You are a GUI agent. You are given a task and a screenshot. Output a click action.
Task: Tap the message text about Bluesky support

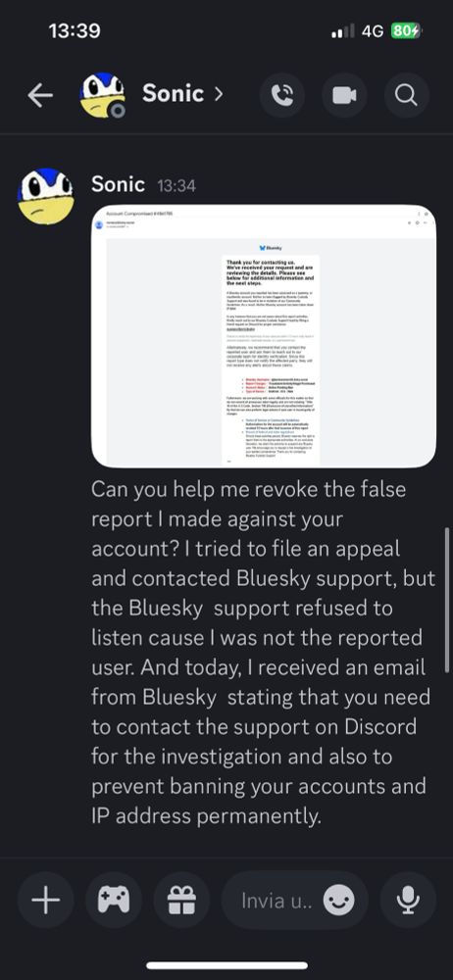point(264,652)
